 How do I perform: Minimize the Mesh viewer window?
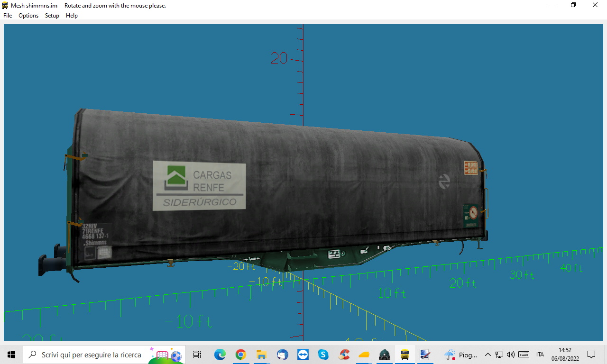tap(552, 5)
